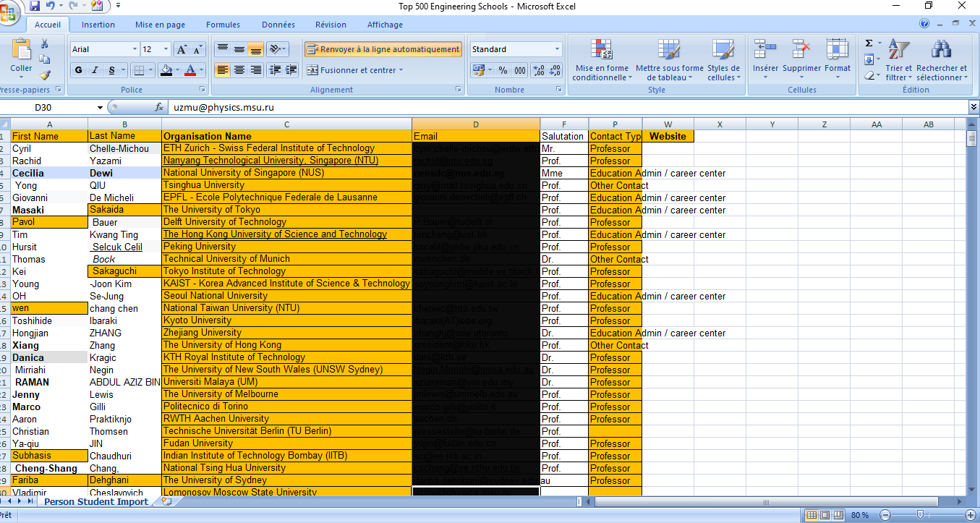The height and width of the screenshot is (523, 980).
Task: Open Rechercher et sélectionner binoculars
Action: (x=941, y=61)
